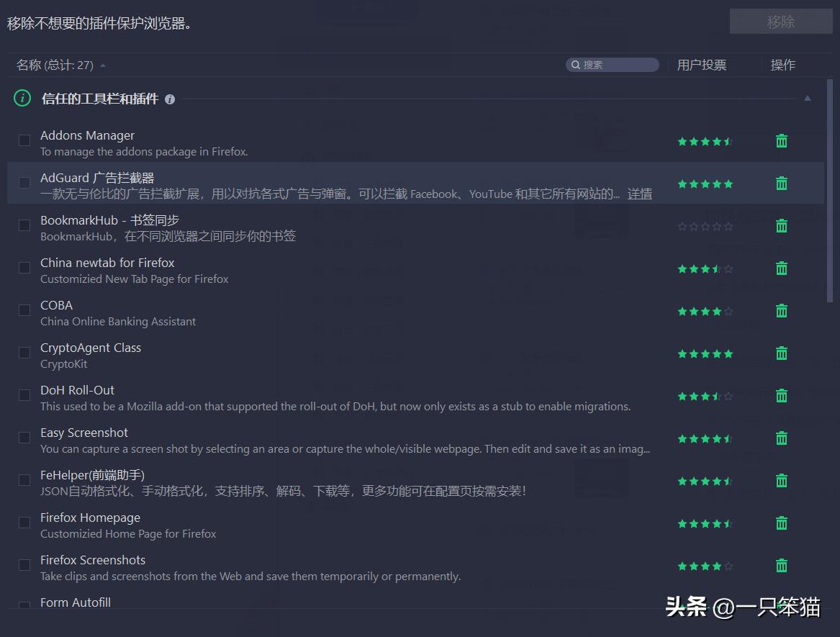The width and height of the screenshot is (840, 637).
Task: Tick the Firefox Screenshots checkbox
Action: click(24, 565)
